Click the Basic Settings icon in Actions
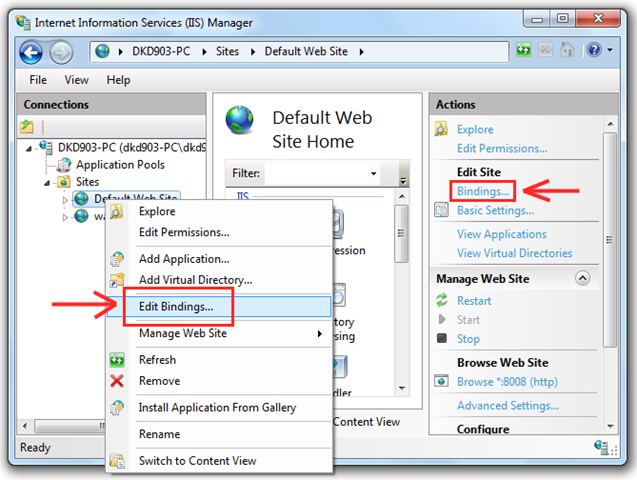The height and width of the screenshot is (480, 637). (x=442, y=210)
